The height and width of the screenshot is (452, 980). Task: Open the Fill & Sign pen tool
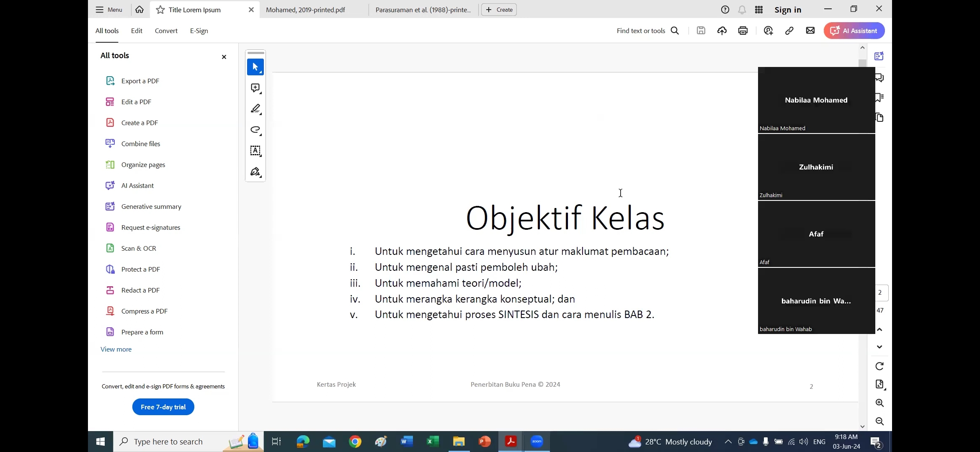point(255,172)
